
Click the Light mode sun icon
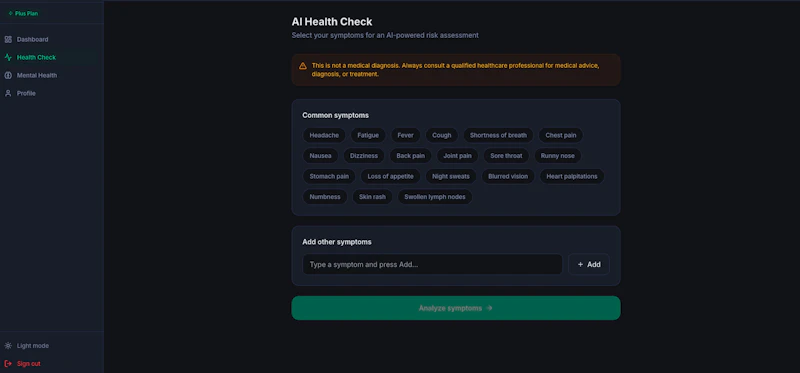(8, 345)
